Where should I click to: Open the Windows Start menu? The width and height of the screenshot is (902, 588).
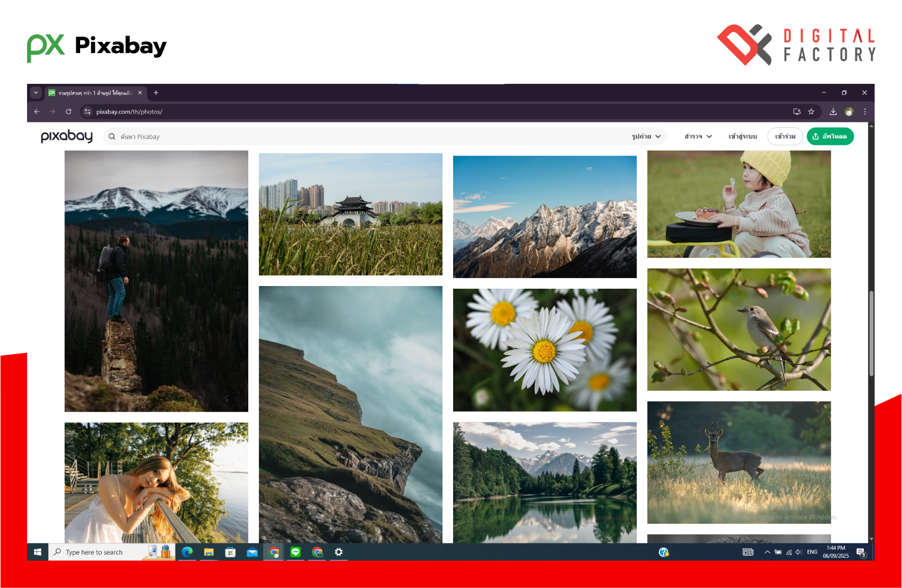(x=38, y=552)
